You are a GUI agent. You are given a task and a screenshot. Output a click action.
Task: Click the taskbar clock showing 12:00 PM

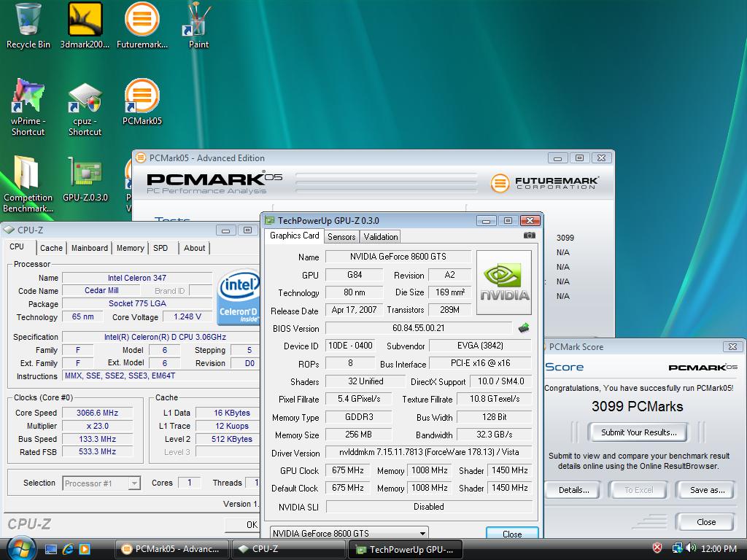(719, 548)
